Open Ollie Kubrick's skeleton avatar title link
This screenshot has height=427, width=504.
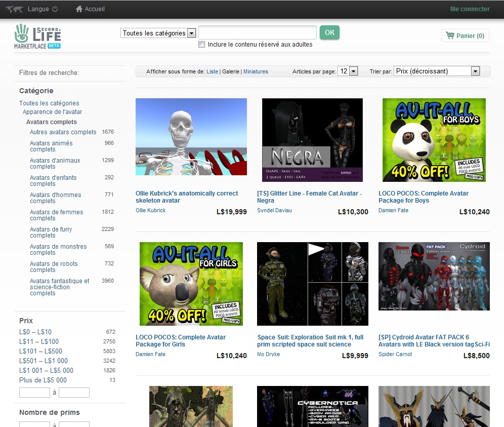tap(187, 197)
